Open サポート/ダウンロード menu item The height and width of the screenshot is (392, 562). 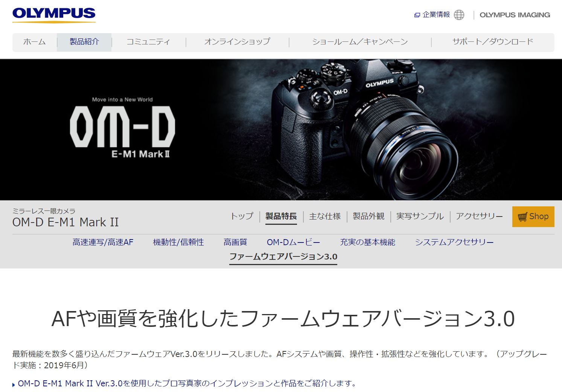[492, 42]
